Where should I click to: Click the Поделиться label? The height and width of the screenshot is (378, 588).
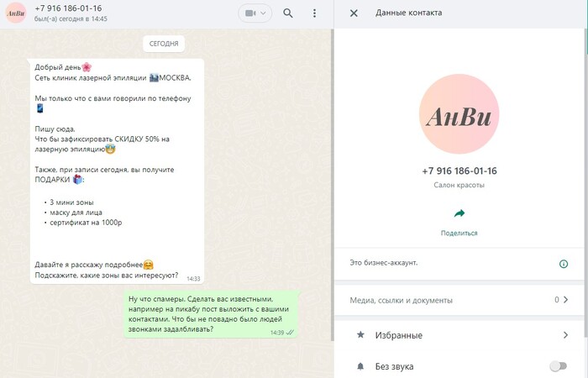tap(459, 233)
